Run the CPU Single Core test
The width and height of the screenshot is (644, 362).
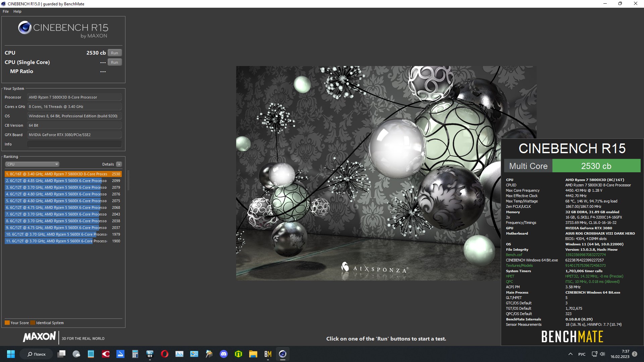(x=114, y=62)
